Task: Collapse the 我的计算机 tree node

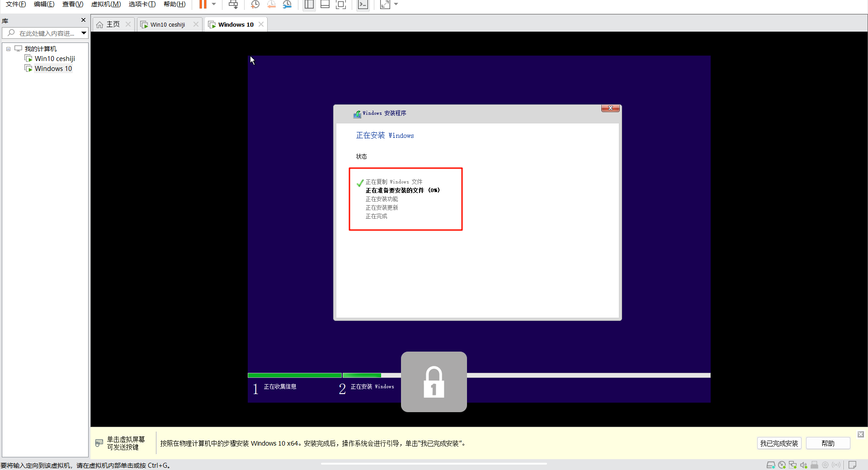Action: pyautogui.click(x=8, y=49)
